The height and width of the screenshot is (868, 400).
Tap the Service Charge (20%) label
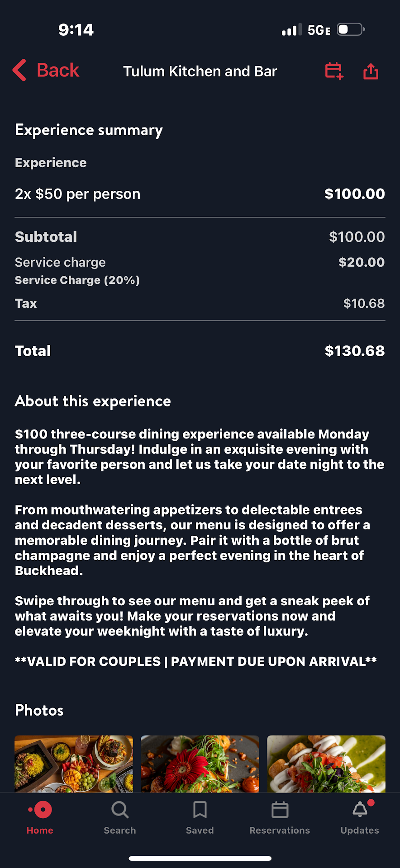point(77,280)
